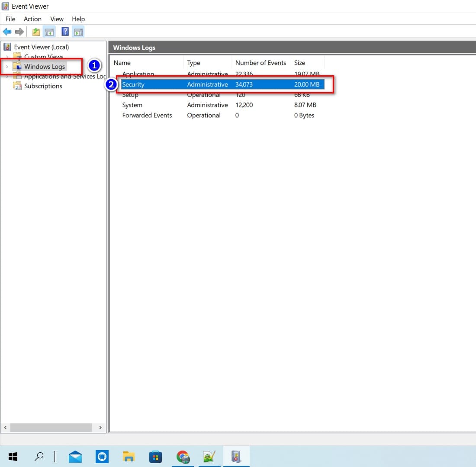The height and width of the screenshot is (467, 476).
Task: Open Help with the question mark icon
Action: [x=65, y=32]
